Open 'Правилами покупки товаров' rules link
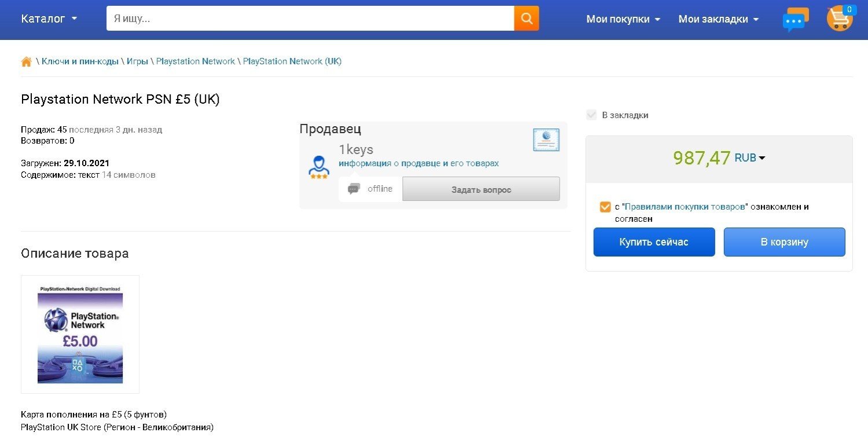Screen dimensions: 868x436 (x=685, y=207)
